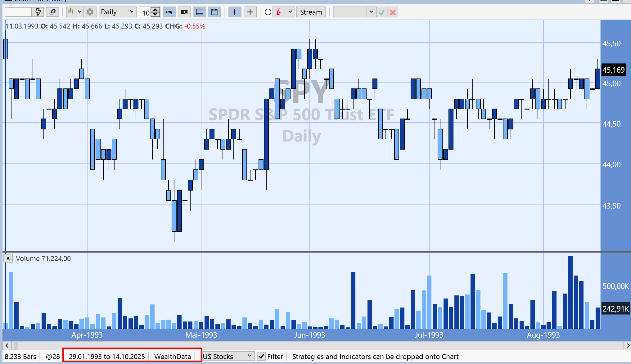Click the scrollbar left arrow
Image resolution: width=631 pixels, height=364 pixels.
7,345
